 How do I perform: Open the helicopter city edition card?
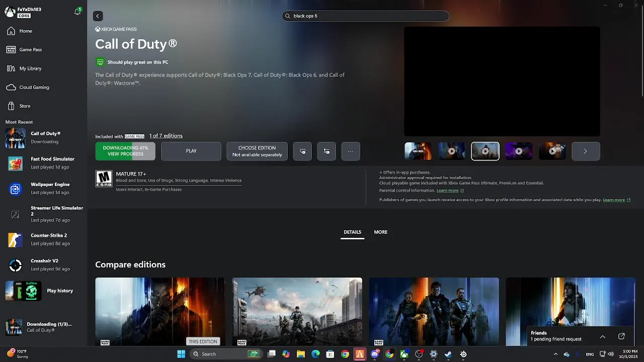[297, 312]
